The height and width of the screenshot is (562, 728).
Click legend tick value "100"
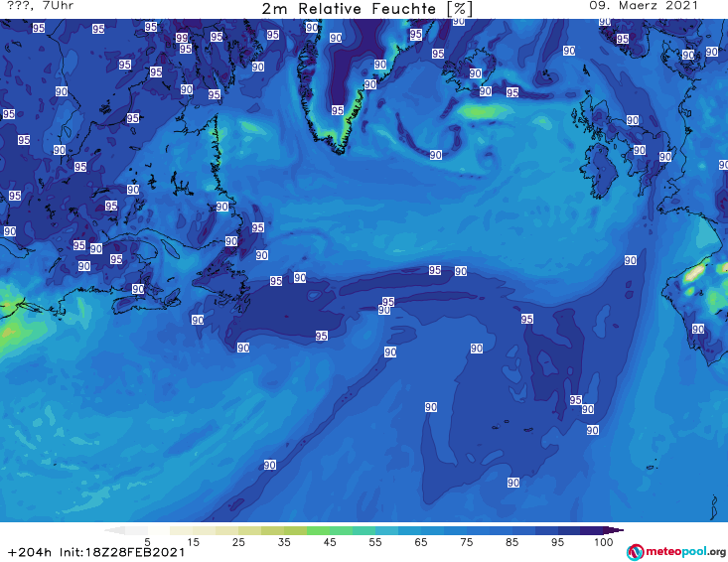(604, 542)
